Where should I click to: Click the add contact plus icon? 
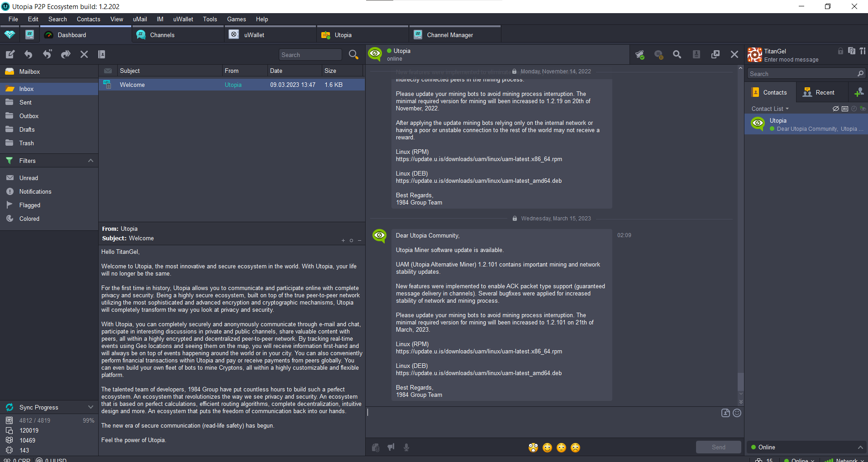tap(858, 92)
